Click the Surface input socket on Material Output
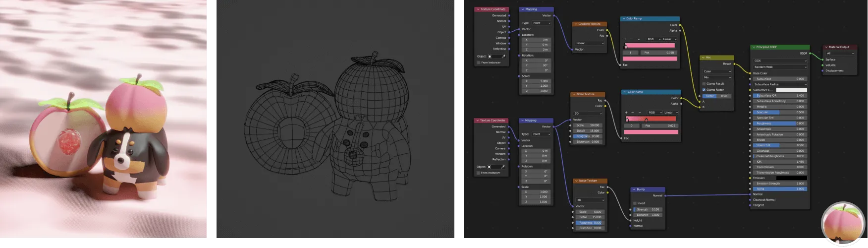Image resolution: width=868 pixels, height=248 pixels. point(823,60)
